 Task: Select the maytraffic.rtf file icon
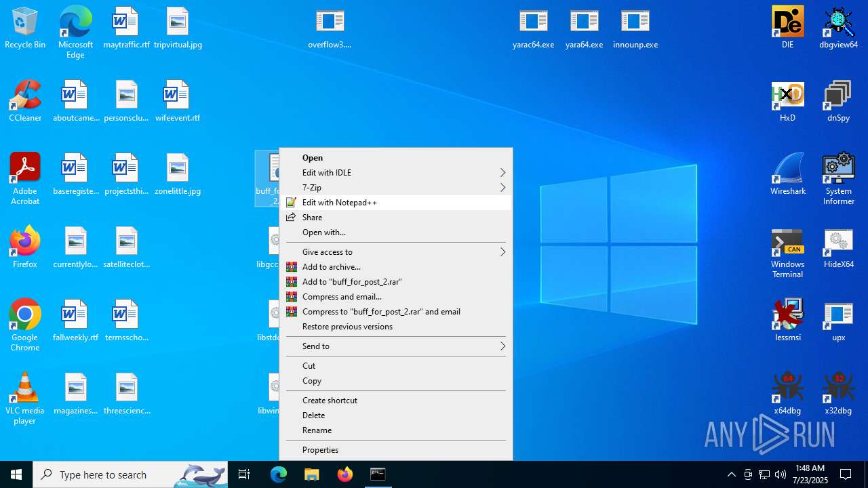pos(126,28)
